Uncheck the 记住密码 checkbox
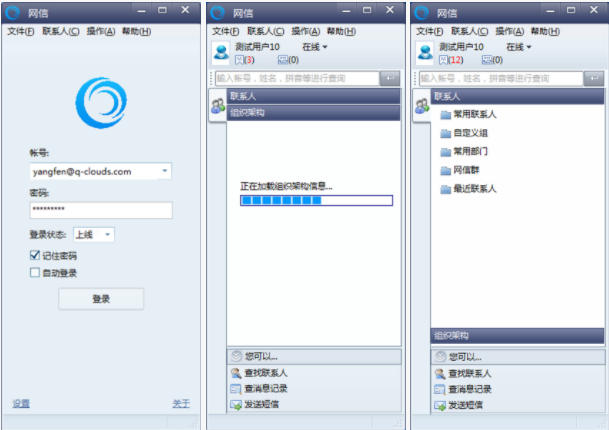Viewport: 609px width, 430px height. click(35, 255)
